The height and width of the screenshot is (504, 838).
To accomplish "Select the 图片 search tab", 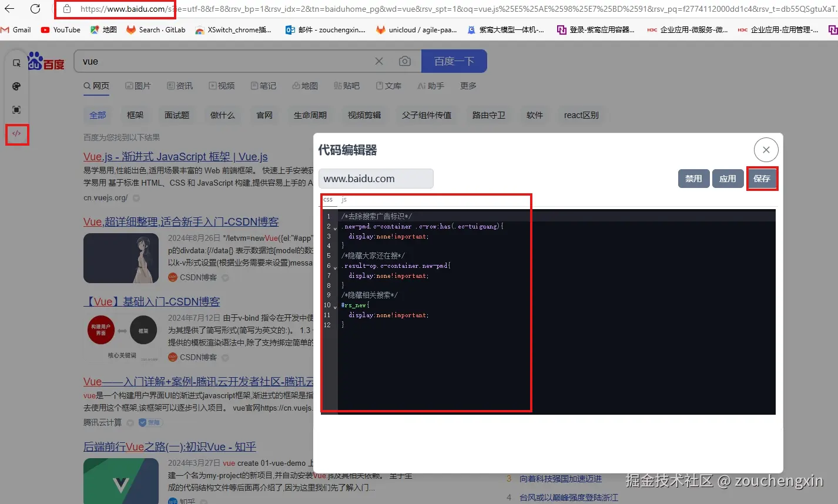I will (138, 86).
